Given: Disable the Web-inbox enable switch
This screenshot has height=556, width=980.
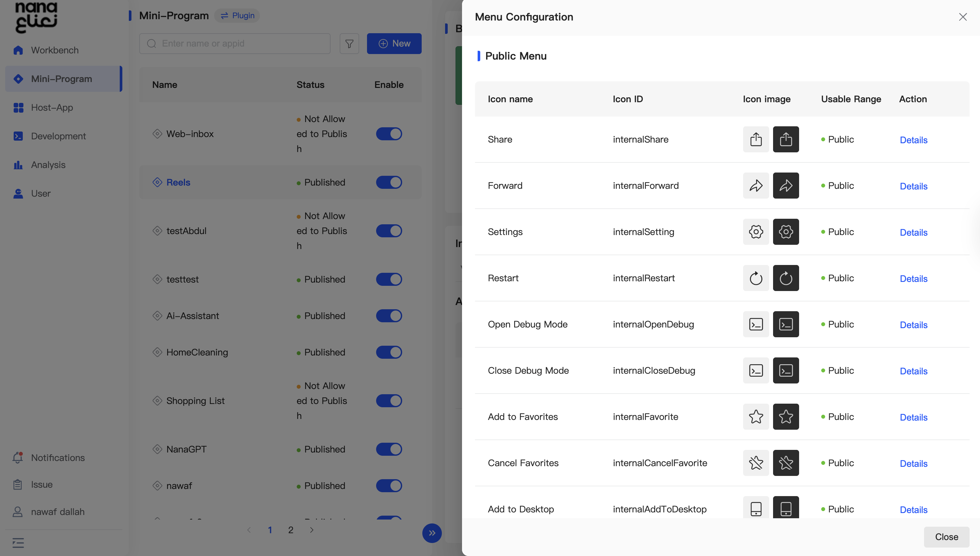Looking at the screenshot, I should click(389, 134).
